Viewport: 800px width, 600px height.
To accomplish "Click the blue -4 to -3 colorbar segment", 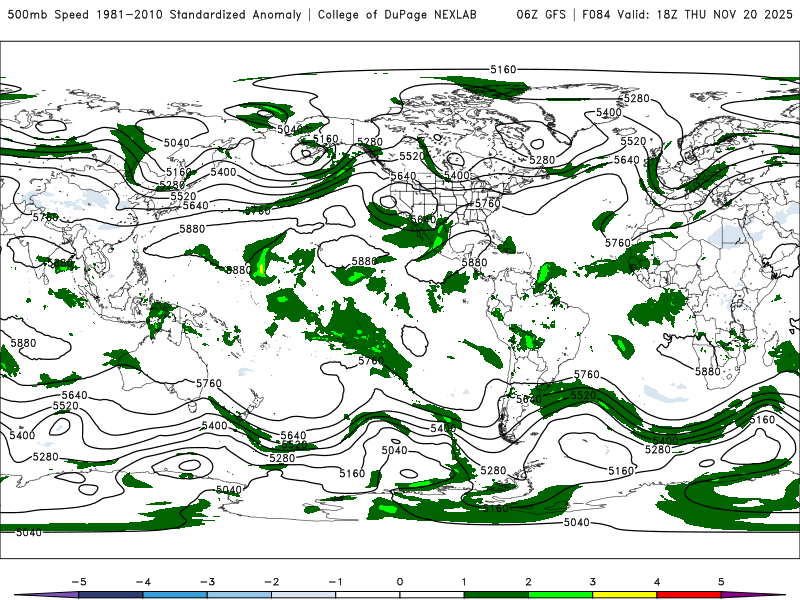I will 175,595.
